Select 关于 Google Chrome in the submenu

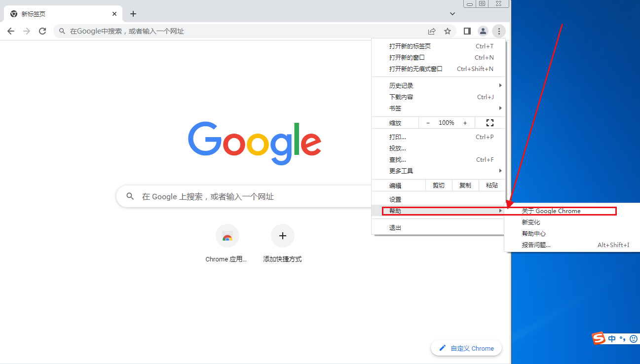[x=572, y=211]
